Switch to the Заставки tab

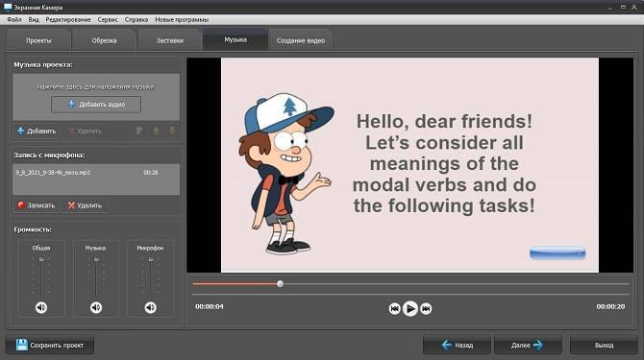[x=169, y=40]
